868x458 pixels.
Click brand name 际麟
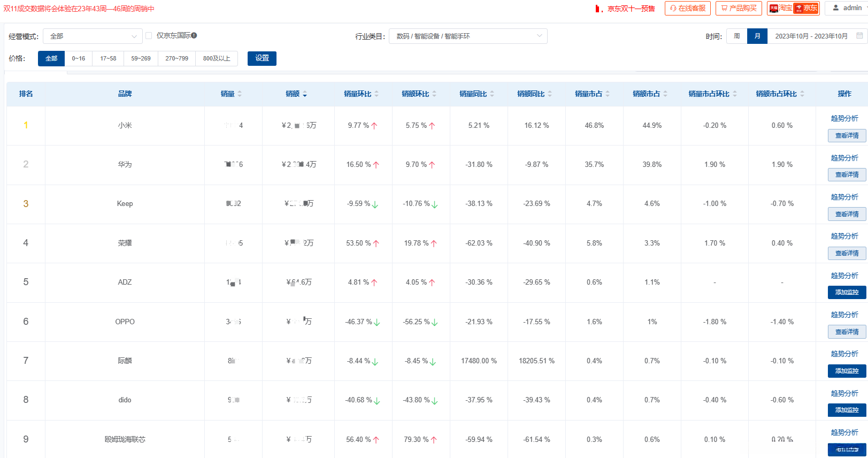[125, 361]
